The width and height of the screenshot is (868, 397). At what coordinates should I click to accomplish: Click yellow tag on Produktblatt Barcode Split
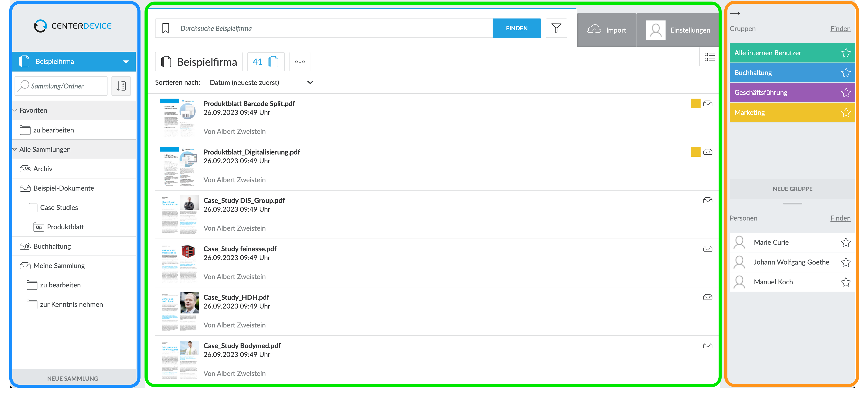695,103
